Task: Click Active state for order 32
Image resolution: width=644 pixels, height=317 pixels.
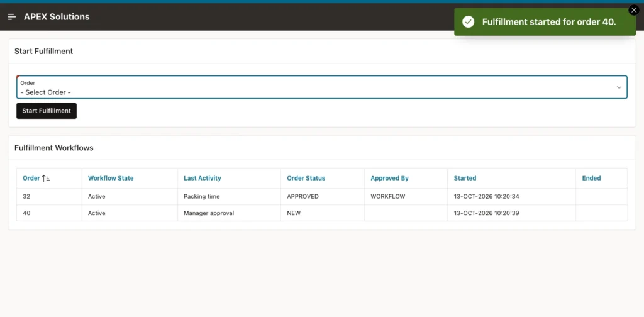Action: point(130,197)
